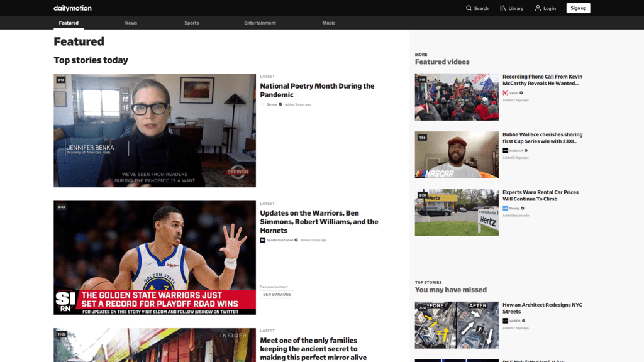
Task: Open the Kevin McCarthy rally thumbnail
Action: 457,97
